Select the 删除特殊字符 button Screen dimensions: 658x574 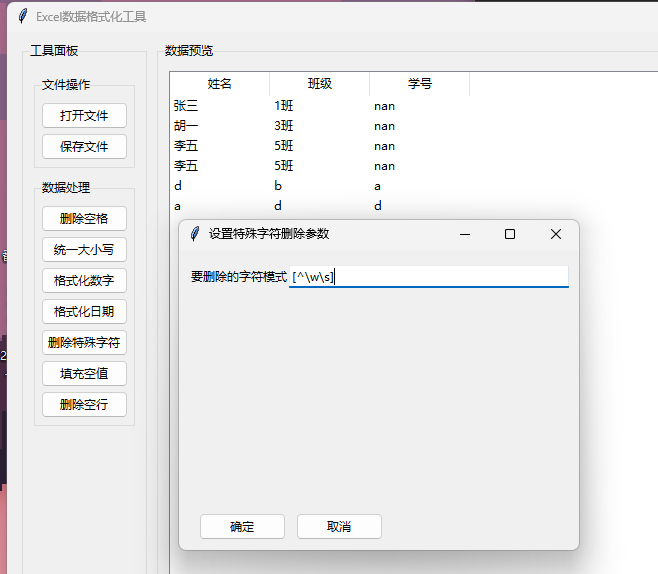pyautogui.click(x=84, y=342)
